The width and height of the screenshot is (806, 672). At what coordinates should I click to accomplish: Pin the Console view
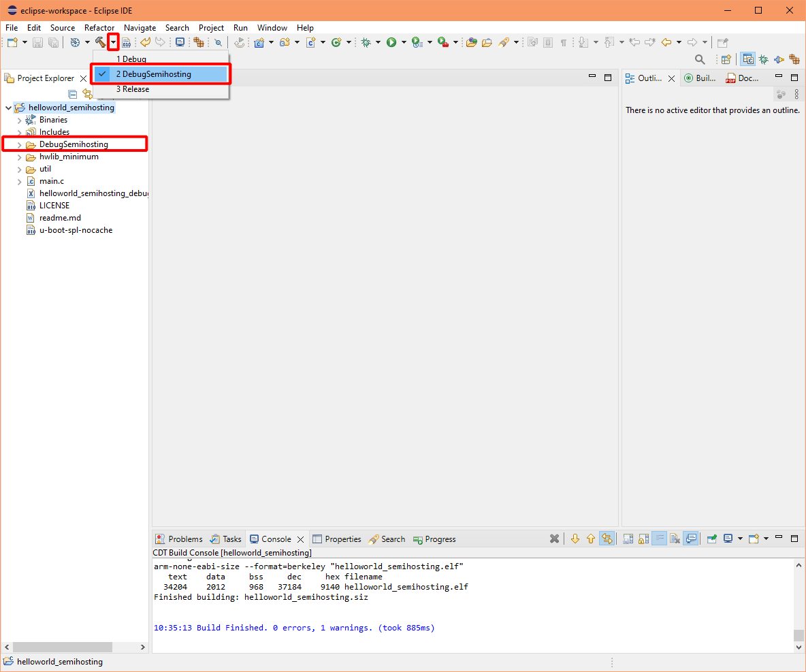(711, 539)
